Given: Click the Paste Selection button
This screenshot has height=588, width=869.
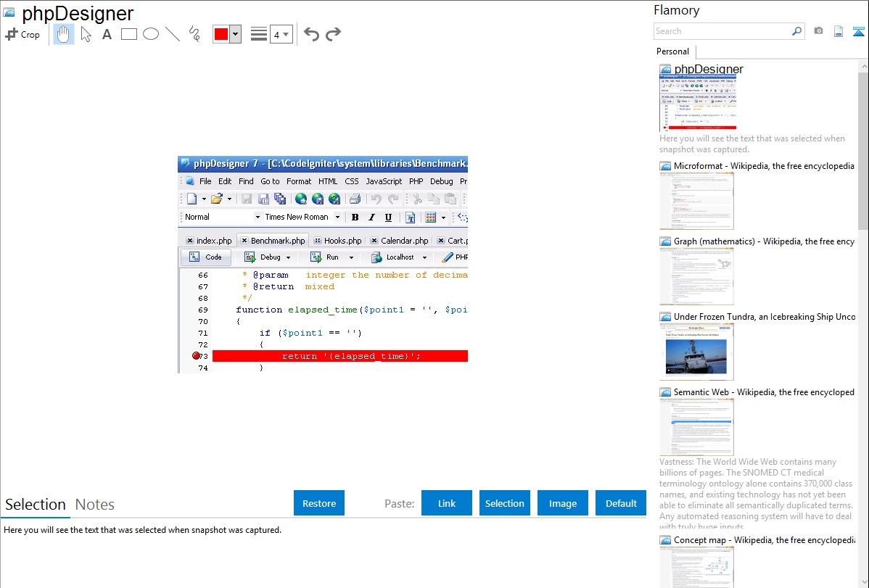Looking at the screenshot, I should point(505,503).
